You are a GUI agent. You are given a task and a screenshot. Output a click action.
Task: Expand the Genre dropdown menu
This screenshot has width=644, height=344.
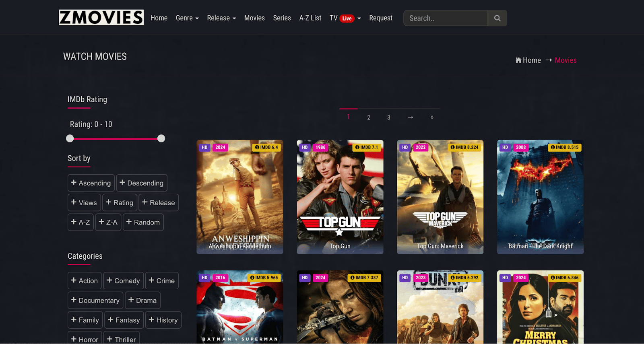click(x=187, y=18)
